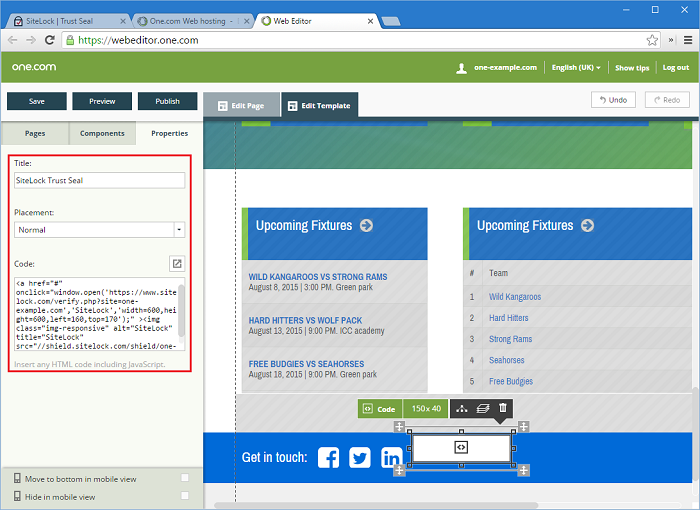The height and width of the screenshot is (510, 700).
Task: Close the One.com Web hosting tab
Action: [x=246, y=21]
